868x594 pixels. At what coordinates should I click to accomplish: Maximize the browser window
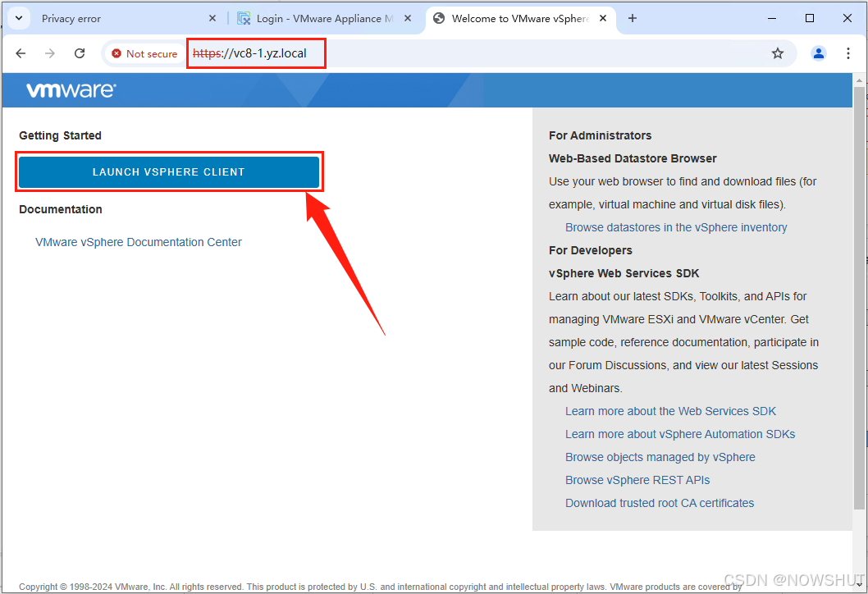809,18
